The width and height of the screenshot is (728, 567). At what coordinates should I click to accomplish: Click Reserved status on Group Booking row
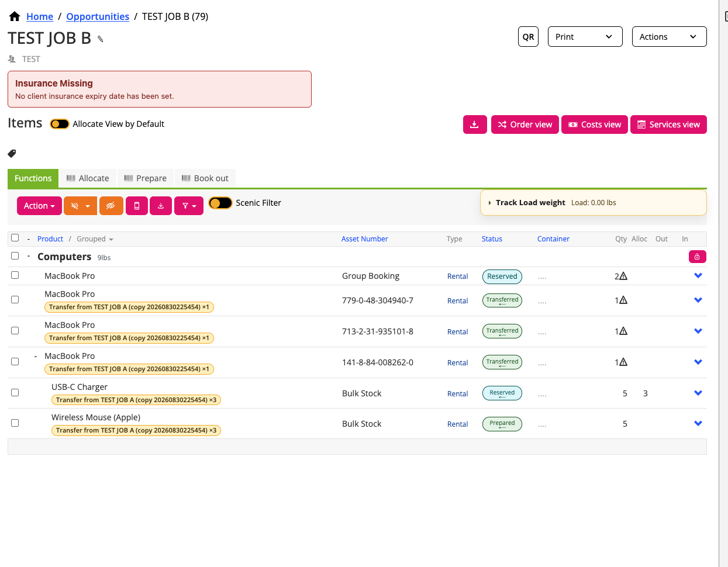pos(502,276)
